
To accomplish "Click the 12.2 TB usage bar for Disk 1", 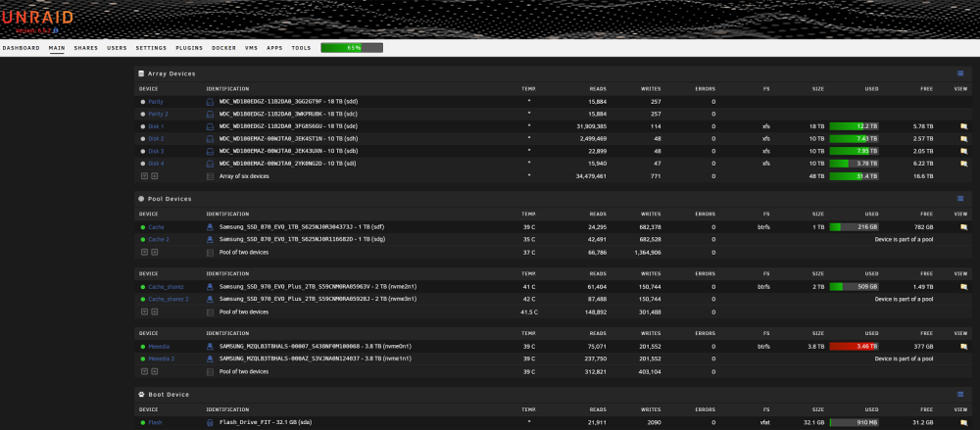I will pyautogui.click(x=854, y=126).
